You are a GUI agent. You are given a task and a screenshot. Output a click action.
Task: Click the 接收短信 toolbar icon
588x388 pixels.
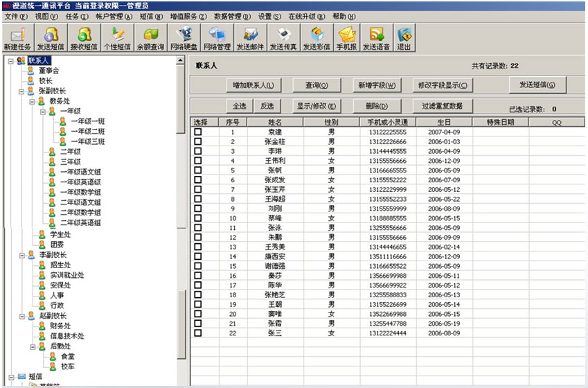[x=84, y=37]
